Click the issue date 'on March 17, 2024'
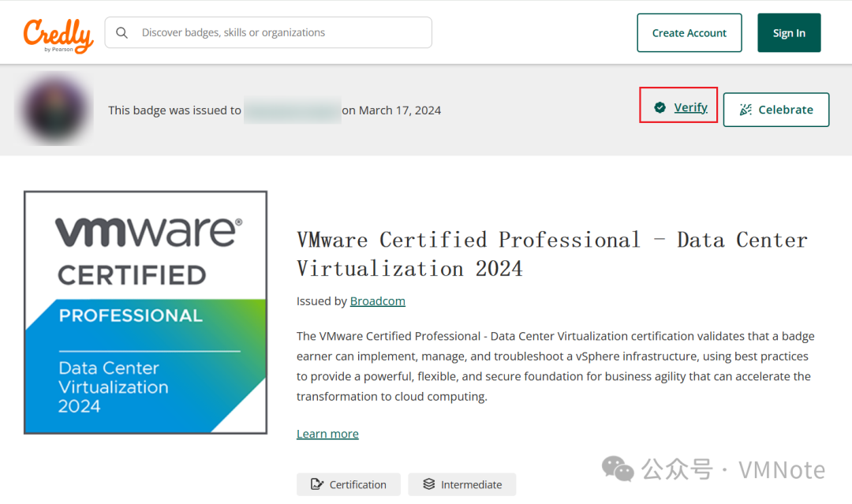The height and width of the screenshot is (504, 852). click(x=391, y=110)
